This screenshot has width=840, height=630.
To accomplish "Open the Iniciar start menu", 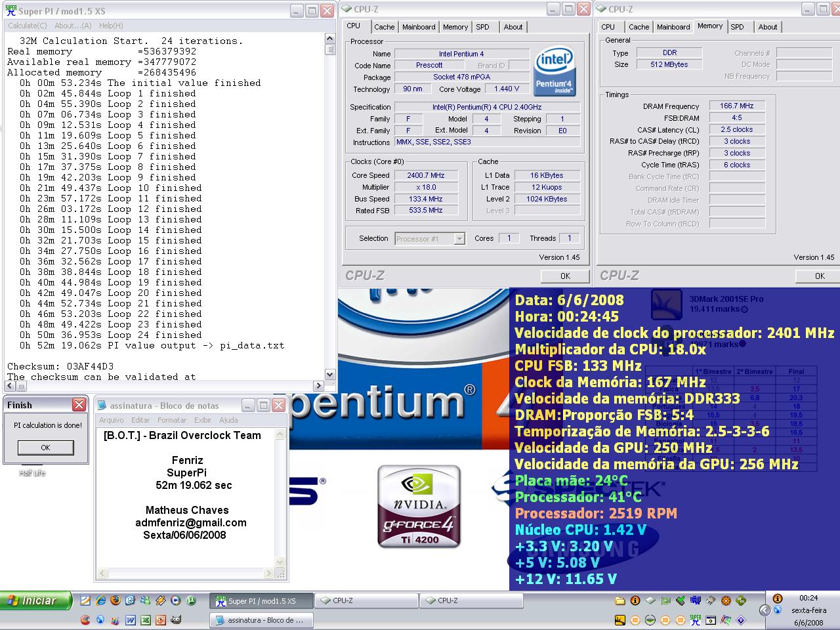I will click(x=37, y=600).
